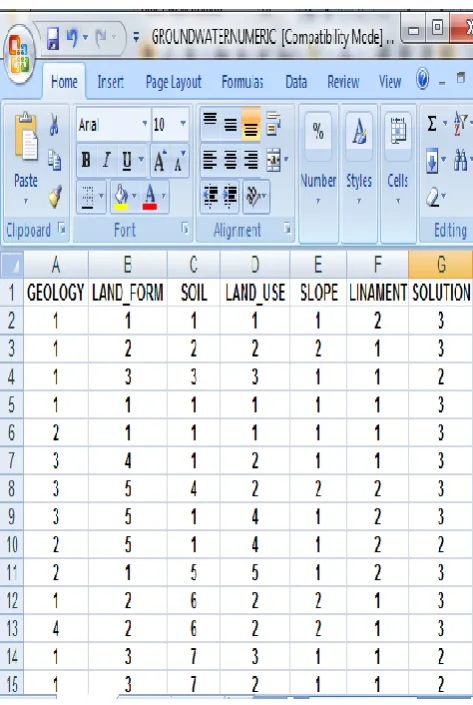Viewport: 473px width, 705px height.
Task: Open Find & Select binoculars
Action: tap(460, 160)
